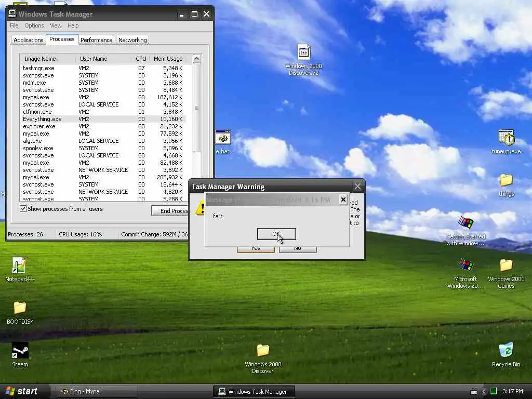
Task: Close the Task Manager Warning dialog
Action: click(x=357, y=187)
